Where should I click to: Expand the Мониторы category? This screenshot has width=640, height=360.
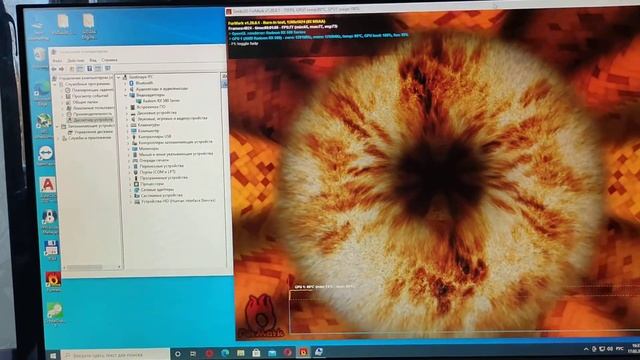129,149
